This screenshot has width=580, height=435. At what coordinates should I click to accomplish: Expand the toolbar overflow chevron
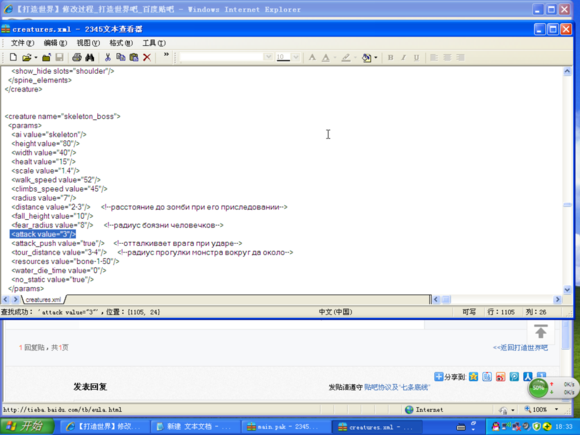[x=166, y=55]
